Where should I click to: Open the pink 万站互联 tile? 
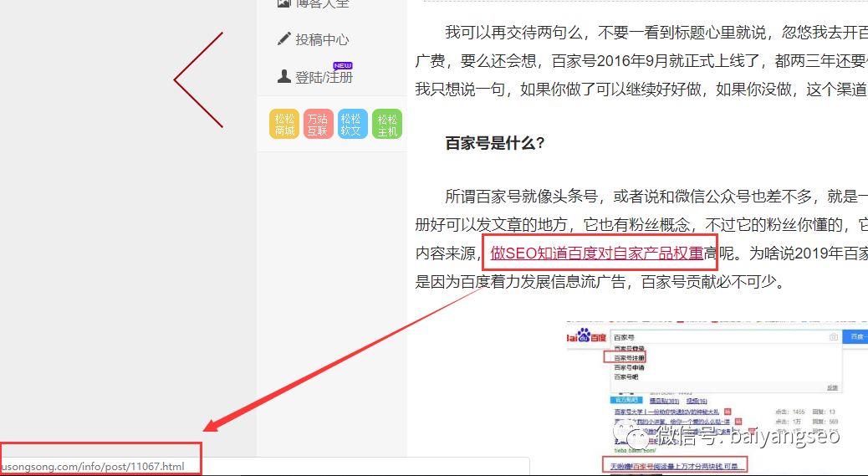pos(319,124)
